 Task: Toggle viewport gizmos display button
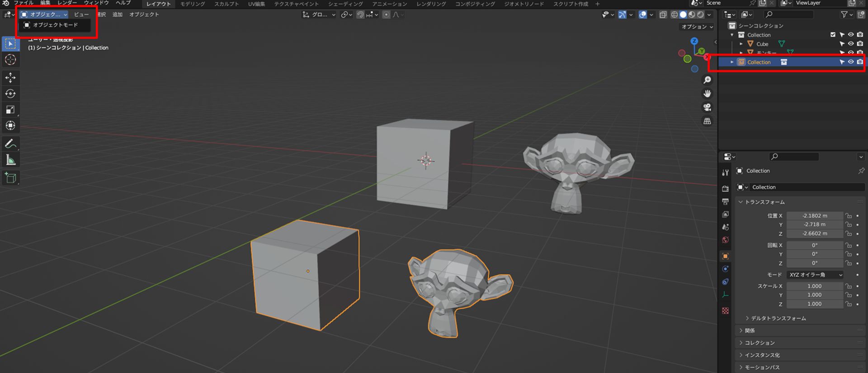click(623, 15)
